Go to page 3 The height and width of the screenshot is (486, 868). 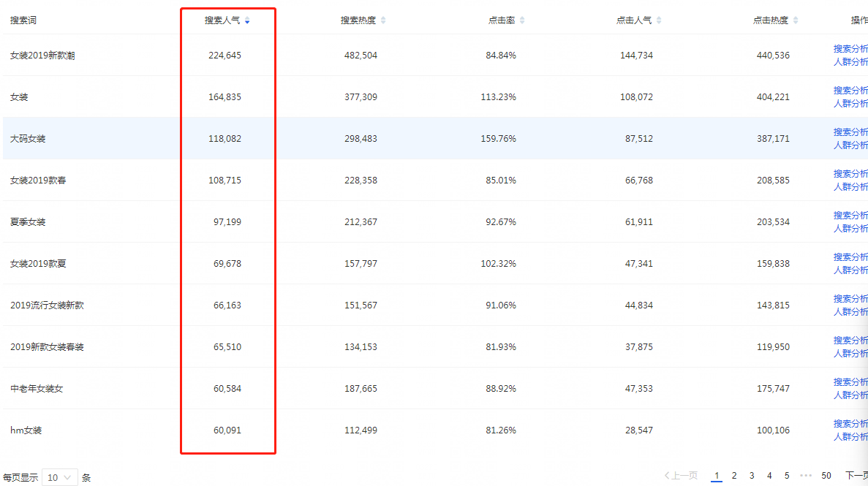point(752,476)
